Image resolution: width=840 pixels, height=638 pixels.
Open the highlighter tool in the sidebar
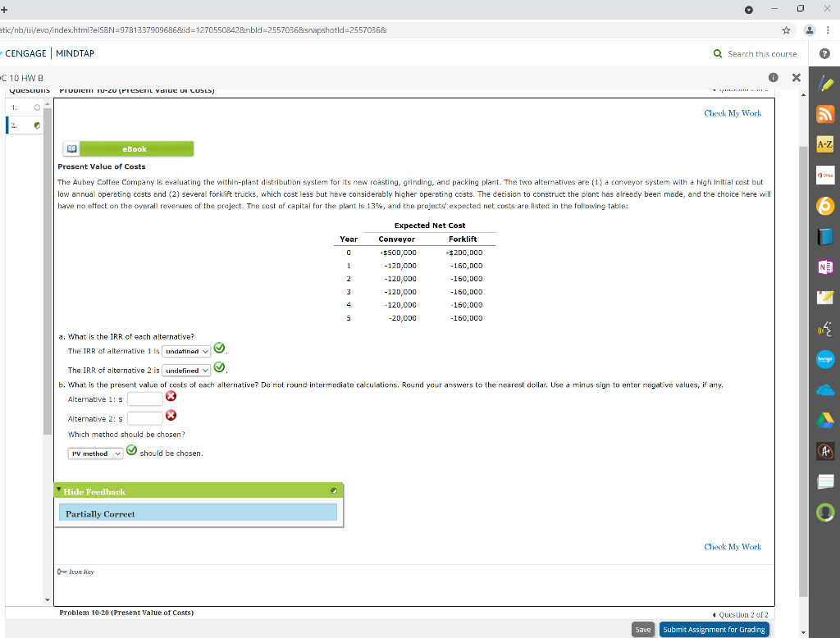[825, 84]
